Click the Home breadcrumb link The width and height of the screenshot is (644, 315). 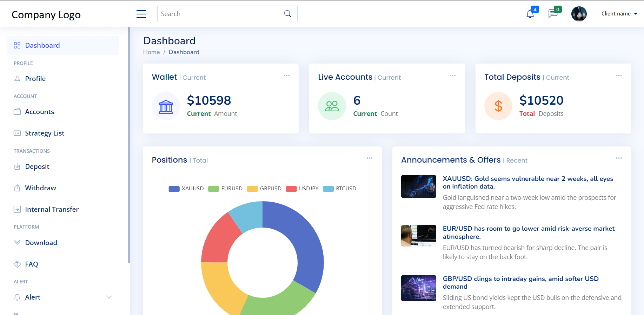151,52
